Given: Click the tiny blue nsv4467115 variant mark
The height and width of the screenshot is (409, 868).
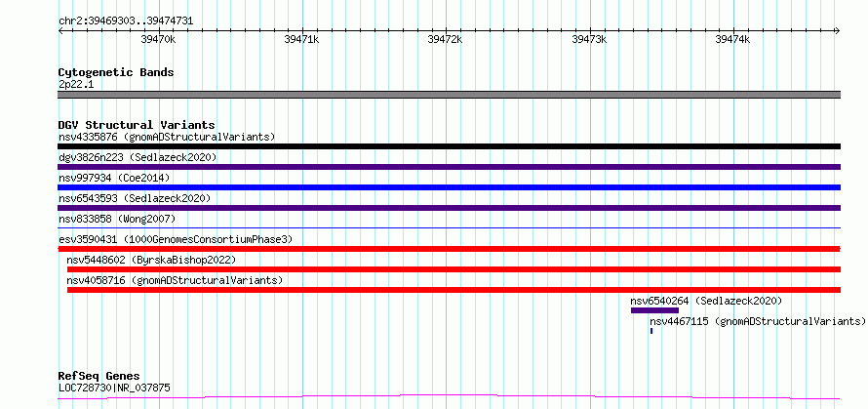Looking at the screenshot, I should 651,331.
